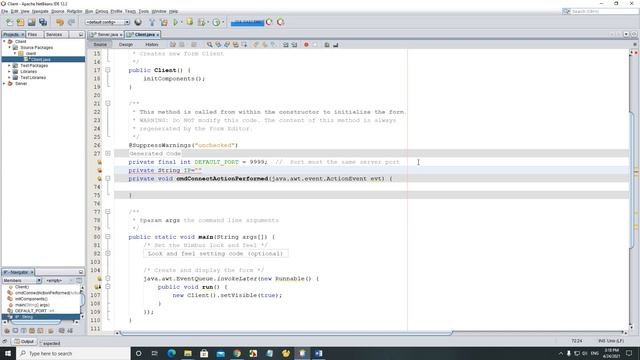Open the Window menu

point(159,11)
